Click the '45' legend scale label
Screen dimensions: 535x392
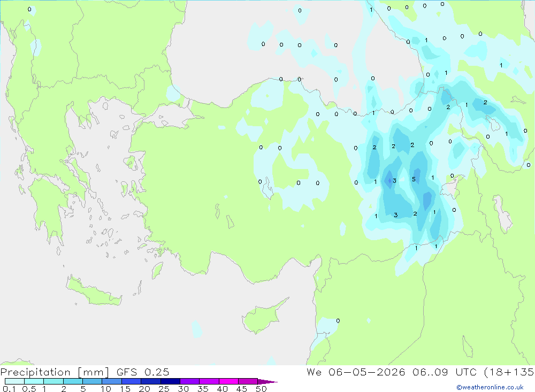242,389
